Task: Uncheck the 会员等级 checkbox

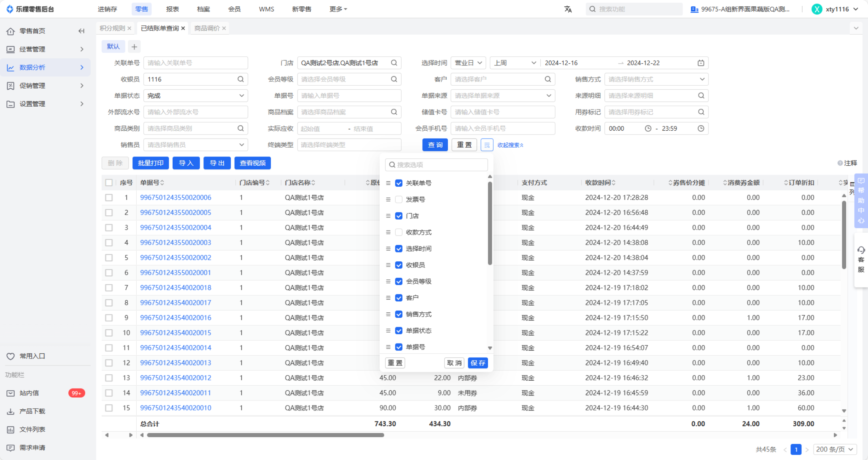Action: click(399, 282)
